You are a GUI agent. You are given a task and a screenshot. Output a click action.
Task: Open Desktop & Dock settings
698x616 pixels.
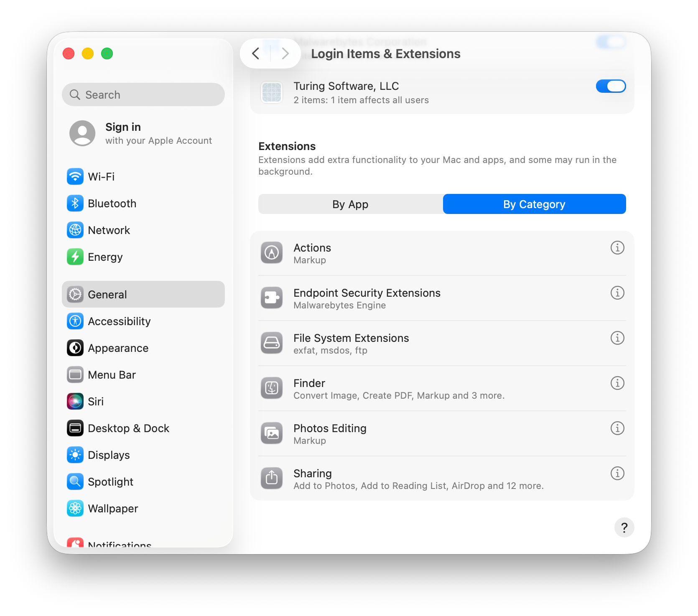point(128,428)
